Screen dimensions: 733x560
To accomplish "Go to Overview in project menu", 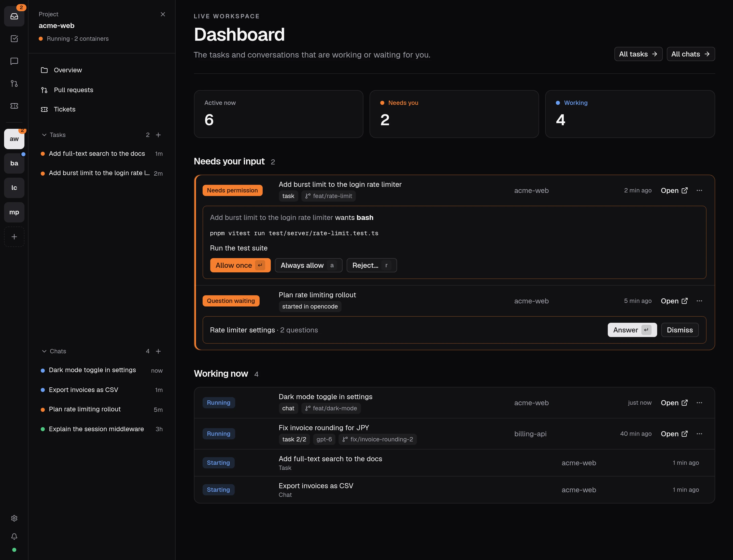I will coord(102,70).
